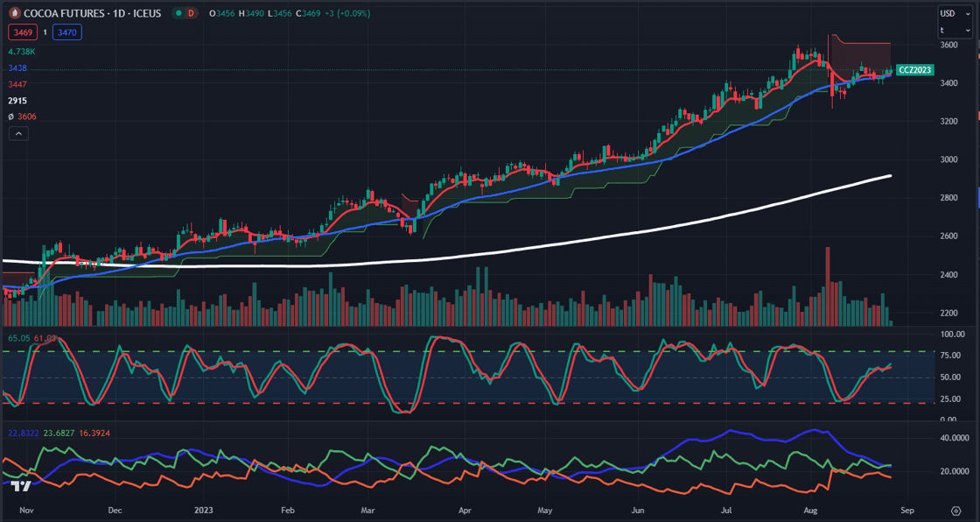Screen dimensions: 980x522
Task: Click the 25.00 stochastic scale label
Action: click(x=950, y=399)
